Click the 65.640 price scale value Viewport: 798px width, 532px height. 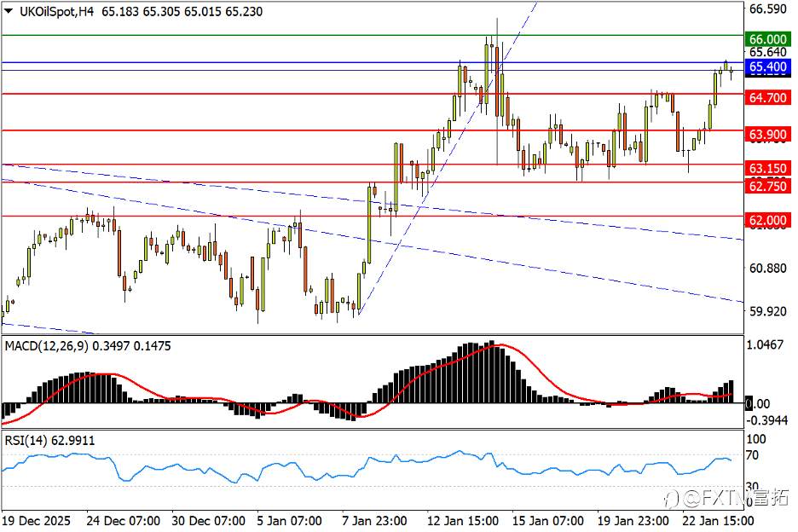pos(768,52)
